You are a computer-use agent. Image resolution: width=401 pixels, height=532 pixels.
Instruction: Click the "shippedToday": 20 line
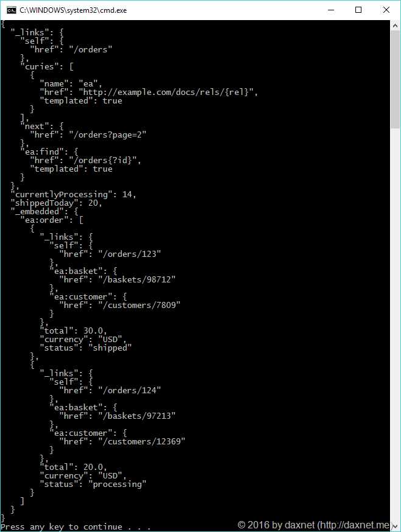[56, 203]
